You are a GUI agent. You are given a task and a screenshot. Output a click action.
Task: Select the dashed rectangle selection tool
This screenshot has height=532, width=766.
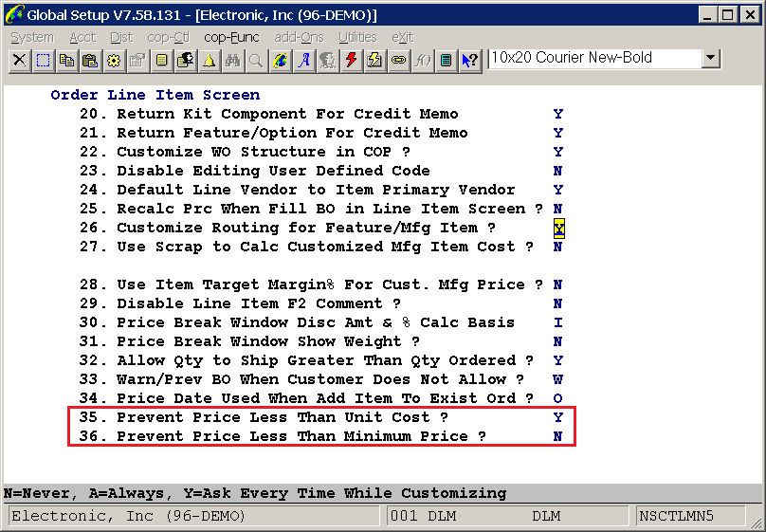(x=43, y=61)
